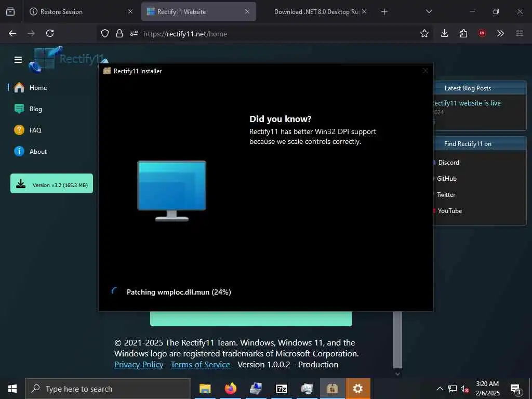Click Patching wmploc.dll.mun progress text
Screen dimensions: 532x399
point(179,292)
